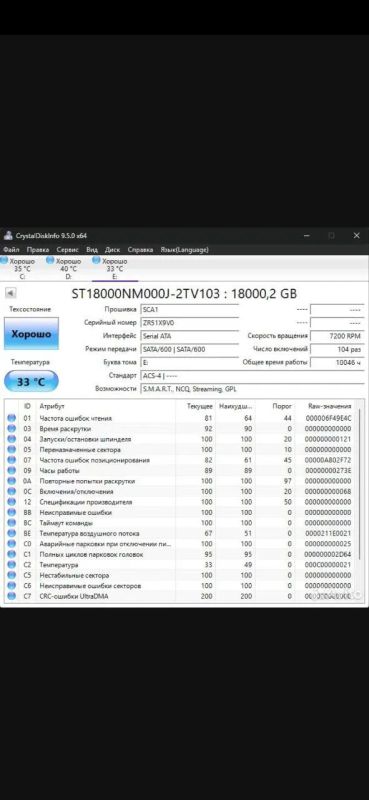Click status icon for attribute BE airflow temperature
Screen dimensions: 369x800
point(11,533)
